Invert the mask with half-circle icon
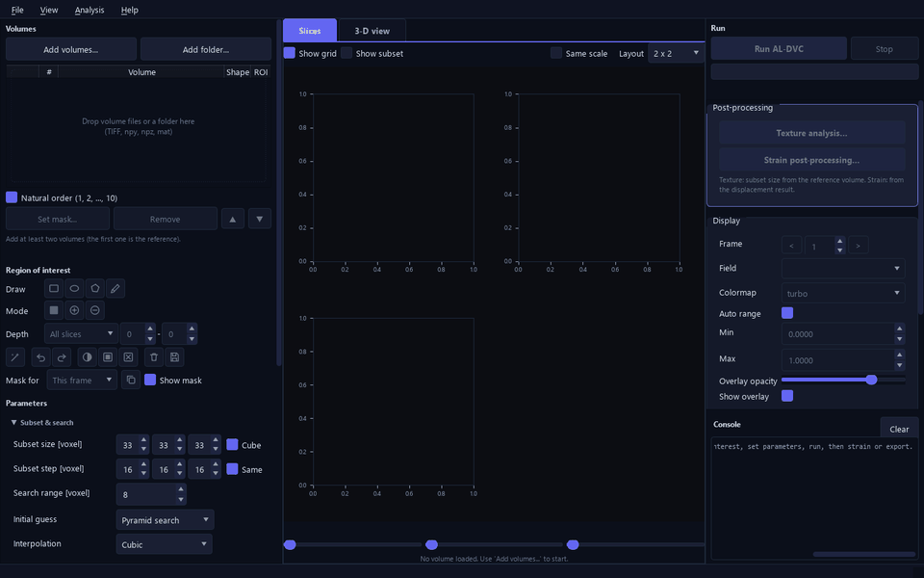924x578 pixels. [x=88, y=356]
